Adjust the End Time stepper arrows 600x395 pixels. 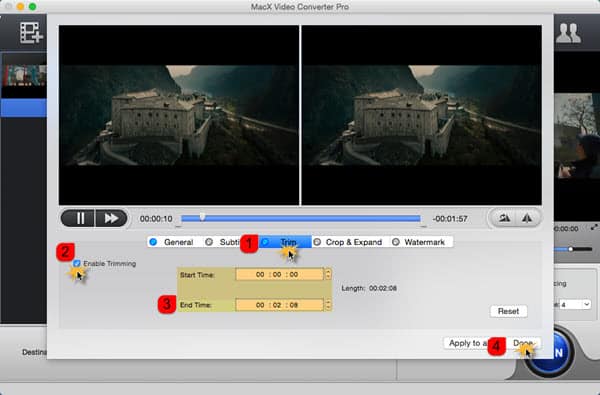(328, 305)
